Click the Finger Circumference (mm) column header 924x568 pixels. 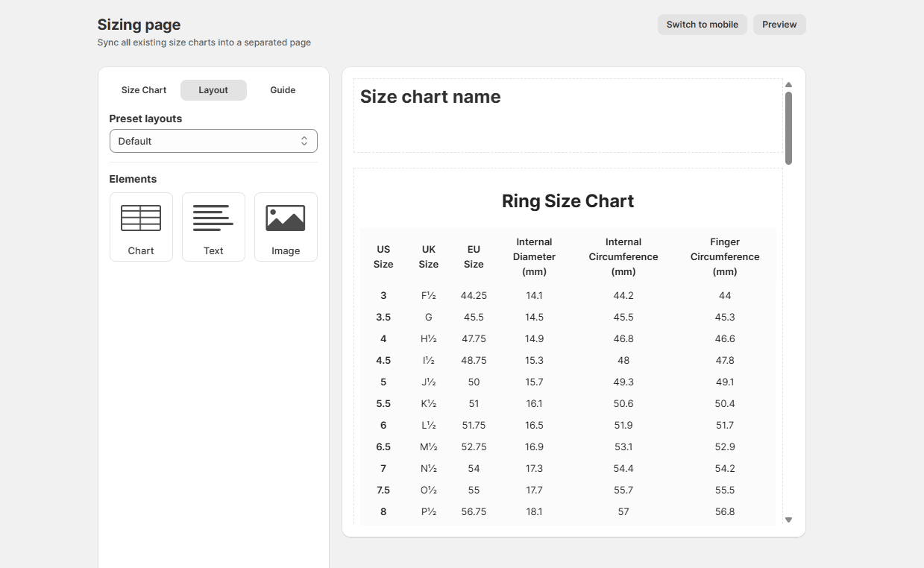coord(724,256)
